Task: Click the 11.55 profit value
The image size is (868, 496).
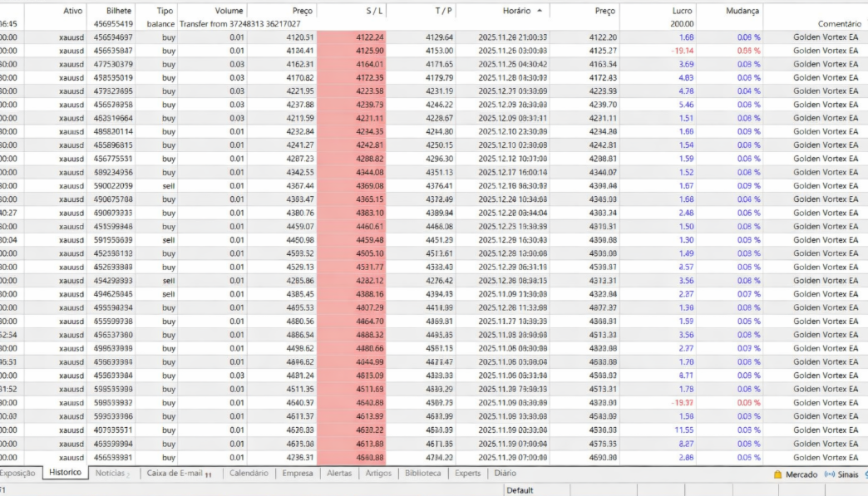Action: 684,430
